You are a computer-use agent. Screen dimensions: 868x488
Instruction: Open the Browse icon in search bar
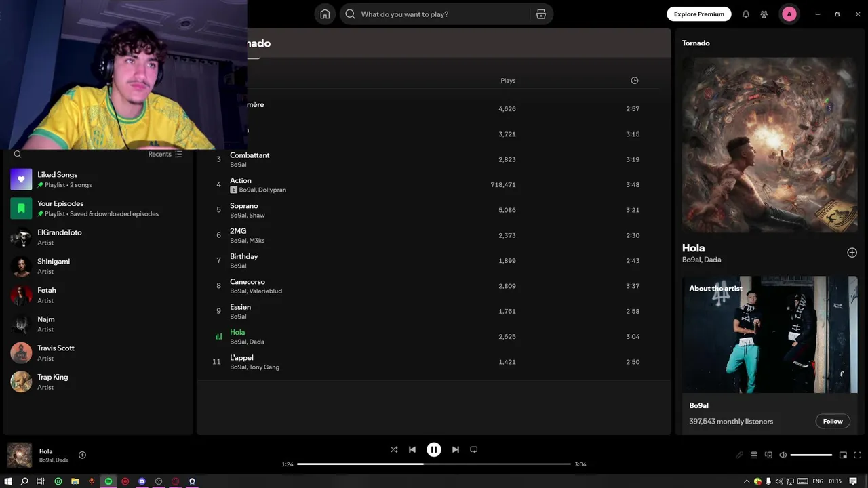click(541, 14)
